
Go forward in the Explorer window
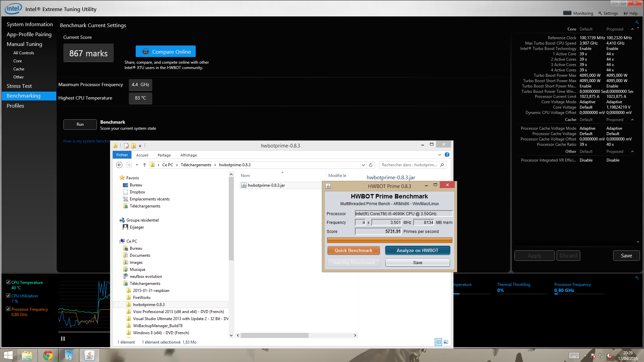[129, 165]
